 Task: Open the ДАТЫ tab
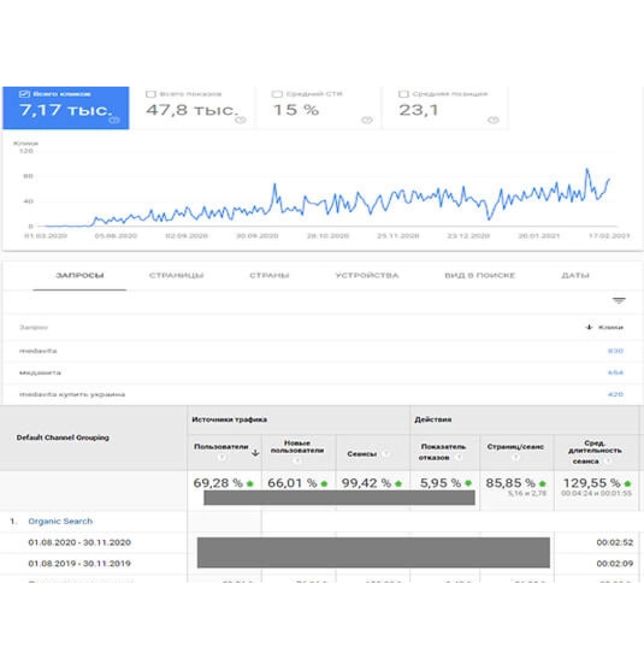tap(575, 275)
